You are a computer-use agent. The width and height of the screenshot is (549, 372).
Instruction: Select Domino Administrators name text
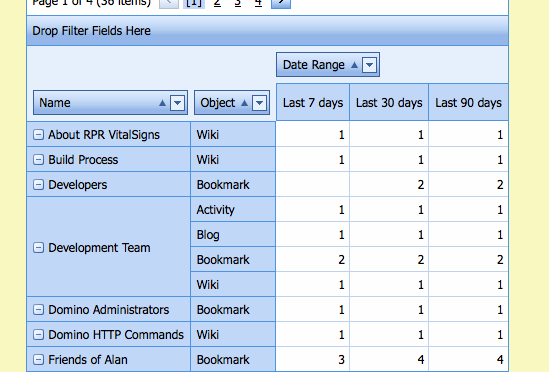pos(109,310)
